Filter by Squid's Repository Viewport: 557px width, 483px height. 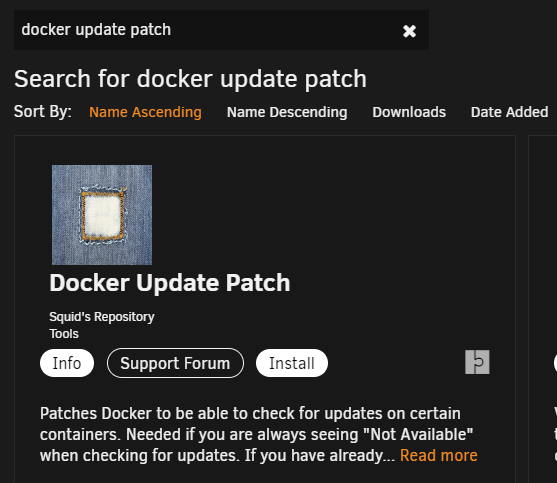click(x=102, y=316)
